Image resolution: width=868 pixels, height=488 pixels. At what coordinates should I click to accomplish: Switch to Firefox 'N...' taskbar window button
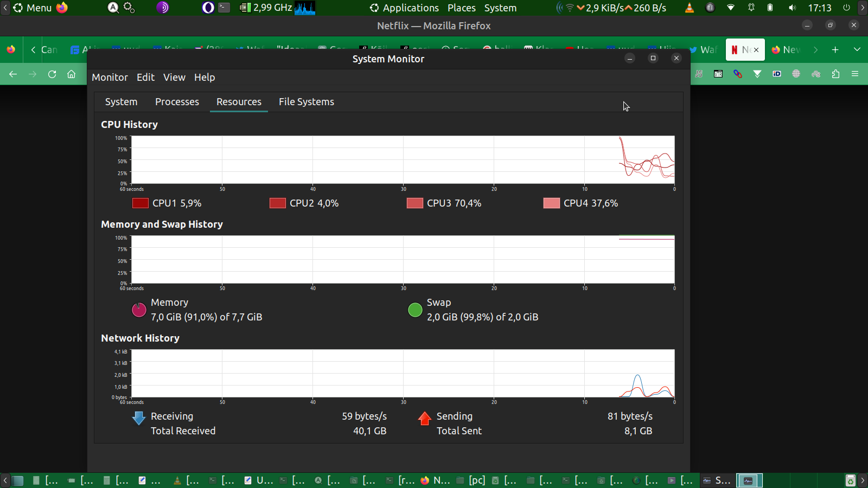point(436,480)
